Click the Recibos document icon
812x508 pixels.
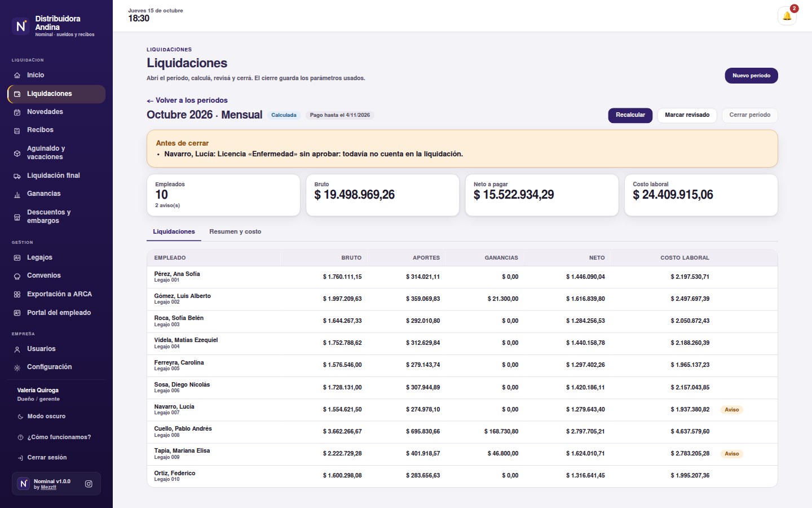click(17, 130)
